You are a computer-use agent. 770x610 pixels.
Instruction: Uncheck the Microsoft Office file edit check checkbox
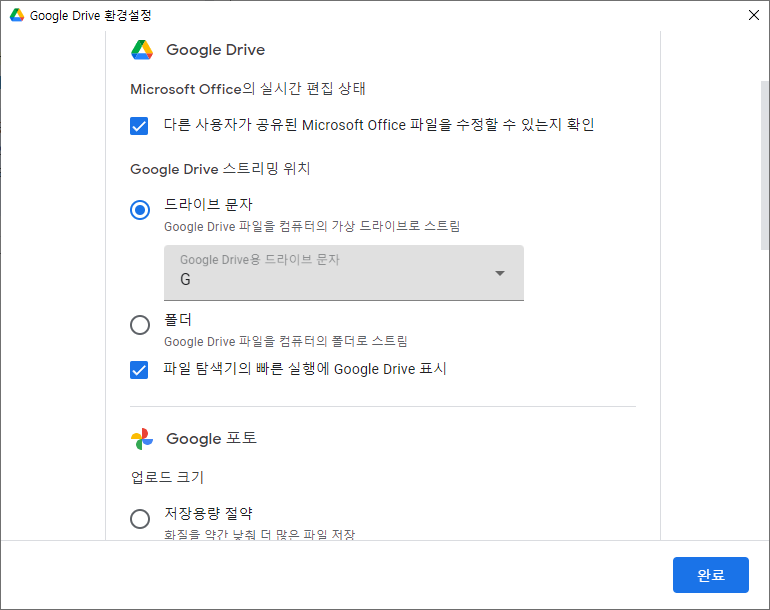click(139, 126)
